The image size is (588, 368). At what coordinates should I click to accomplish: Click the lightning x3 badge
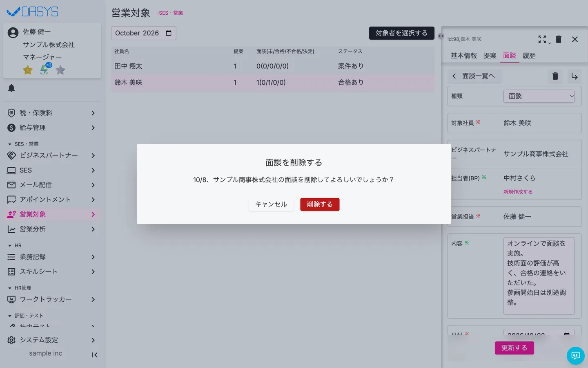point(45,70)
